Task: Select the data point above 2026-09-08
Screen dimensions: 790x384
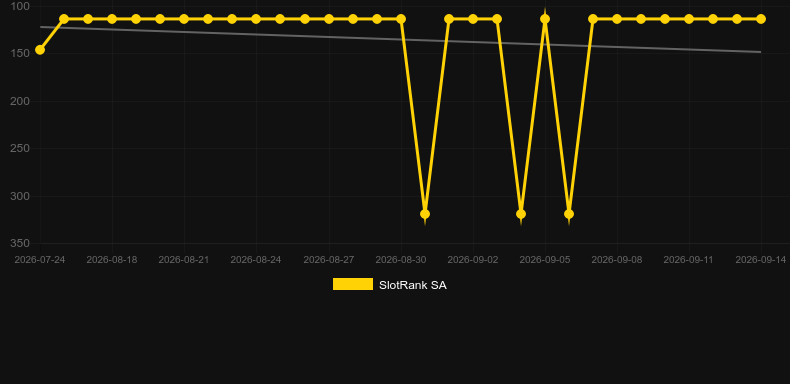Action: click(x=617, y=19)
